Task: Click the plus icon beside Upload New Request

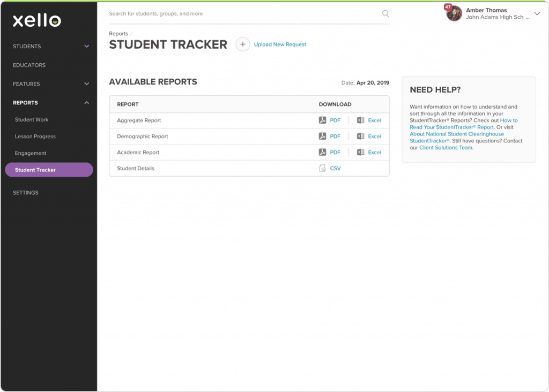Action: [x=242, y=44]
